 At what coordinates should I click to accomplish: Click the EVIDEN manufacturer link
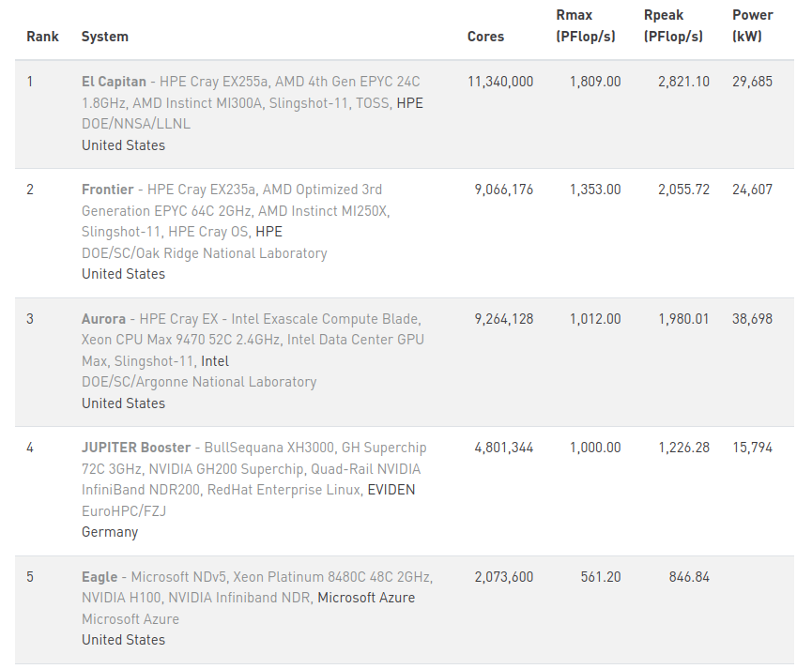click(x=391, y=490)
